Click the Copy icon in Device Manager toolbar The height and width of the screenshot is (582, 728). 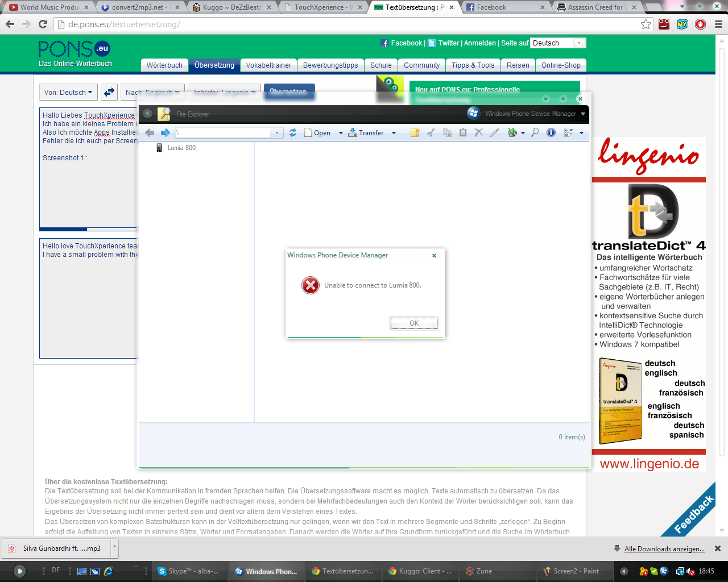(447, 132)
